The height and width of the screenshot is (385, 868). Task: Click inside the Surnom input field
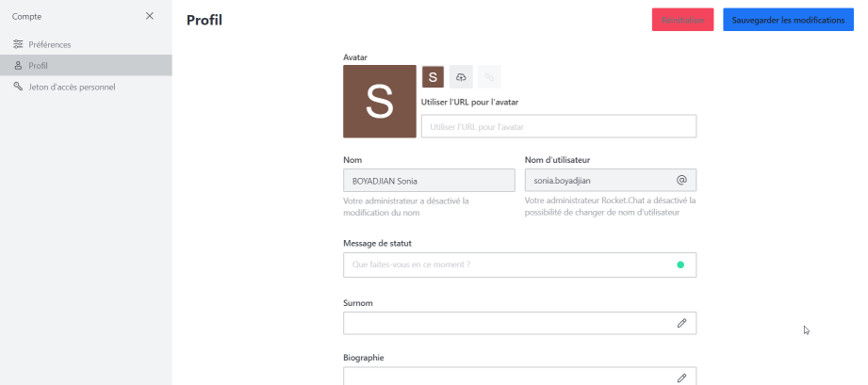[520, 323]
